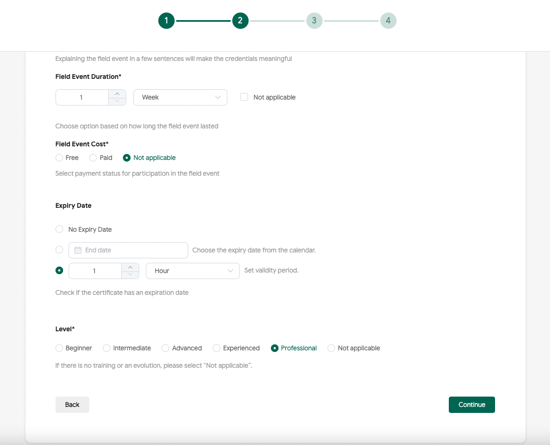
Task: Click the End date input field
Action: click(128, 250)
